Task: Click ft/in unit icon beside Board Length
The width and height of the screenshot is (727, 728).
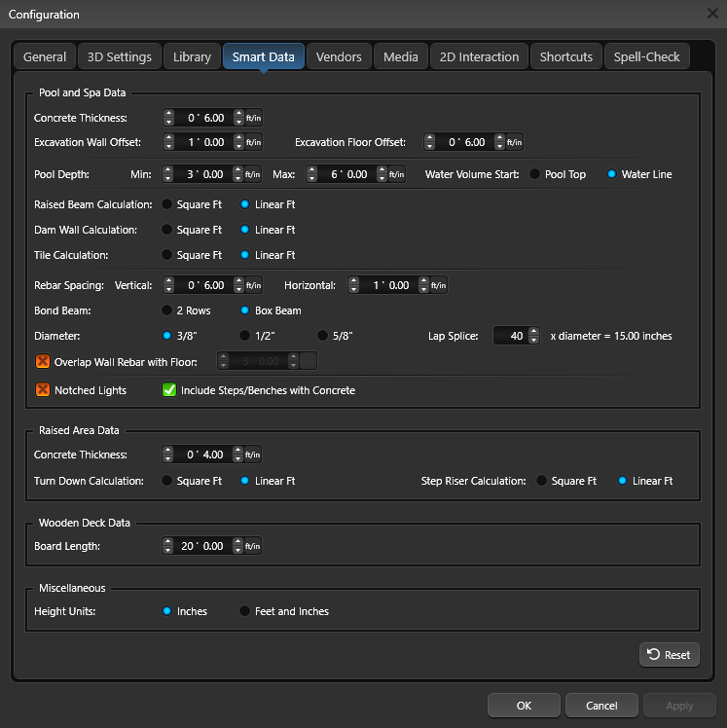Action: [x=253, y=546]
